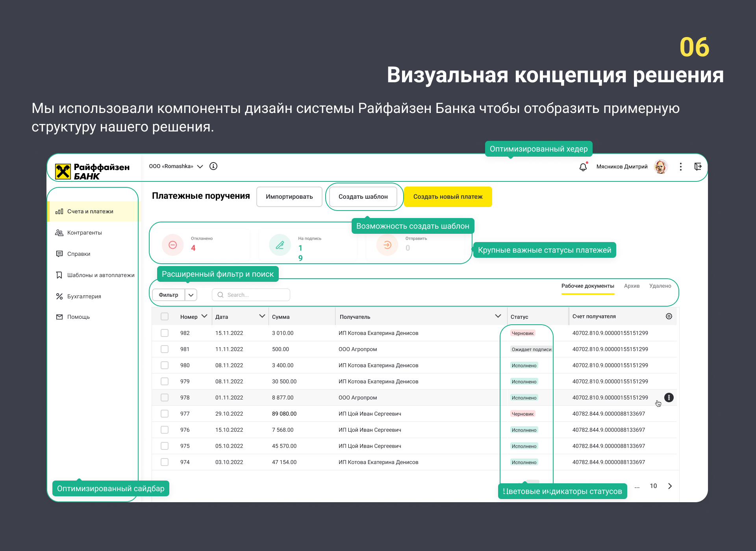Click the logout icon in header
Viewport: 756px width, 551px height.
(x=698, y=166)
